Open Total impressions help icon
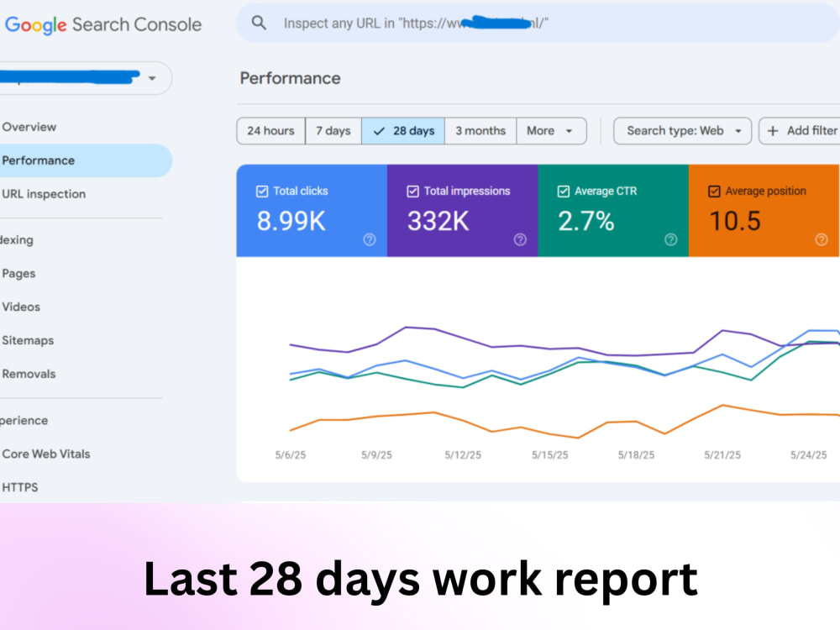Screen dimensions: 840x630 pyautogui.click(x=520, y=239)
